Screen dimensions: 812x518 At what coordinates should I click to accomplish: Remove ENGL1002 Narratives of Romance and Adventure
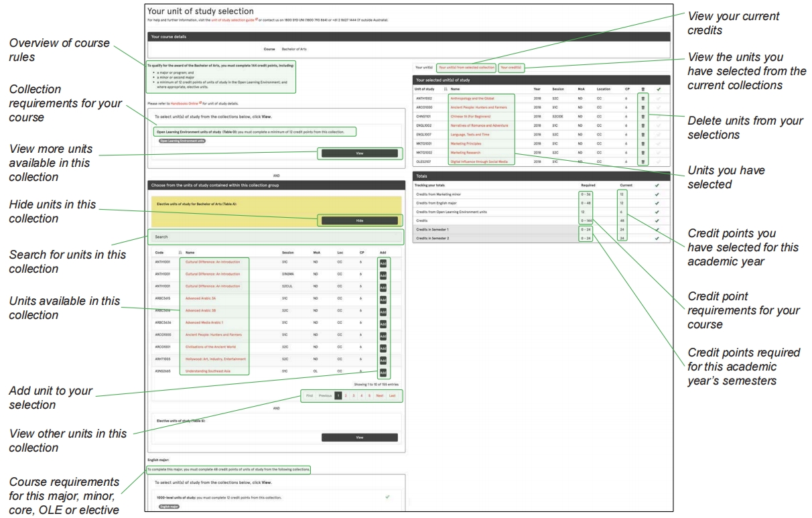point(642,125)
